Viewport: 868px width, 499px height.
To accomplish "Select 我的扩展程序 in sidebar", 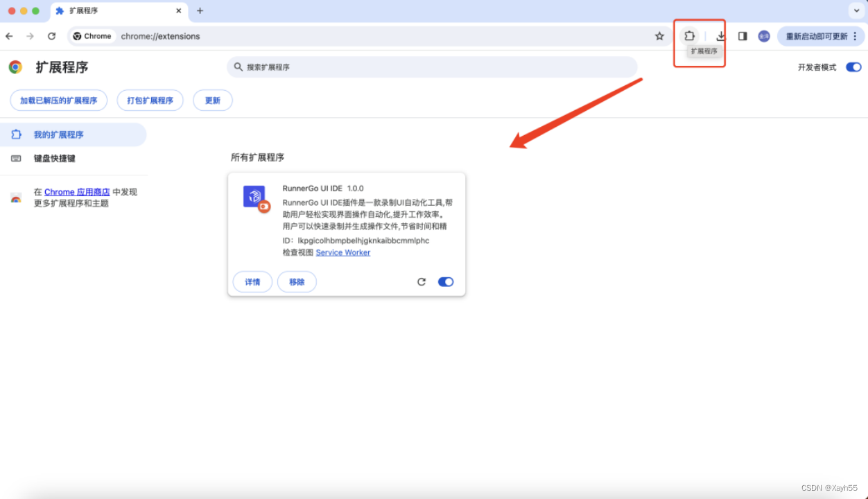I will [73, 134].
